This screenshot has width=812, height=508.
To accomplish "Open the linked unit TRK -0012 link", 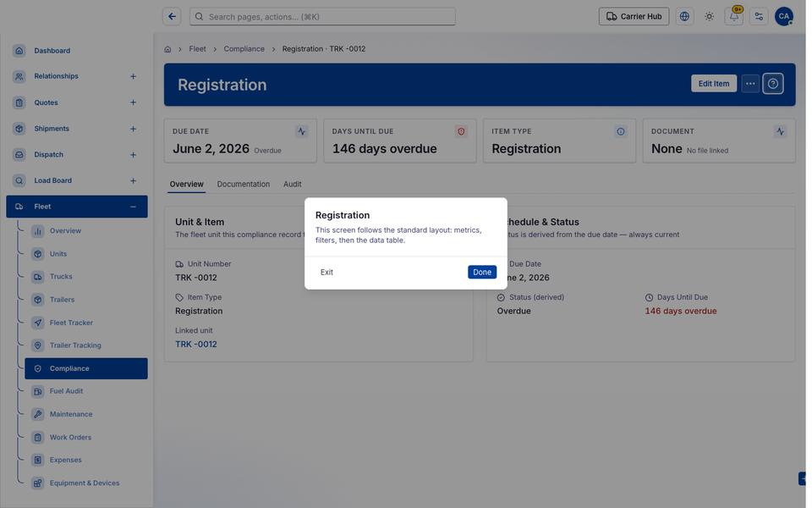I will pyautogui.click(x=195, y=345).
